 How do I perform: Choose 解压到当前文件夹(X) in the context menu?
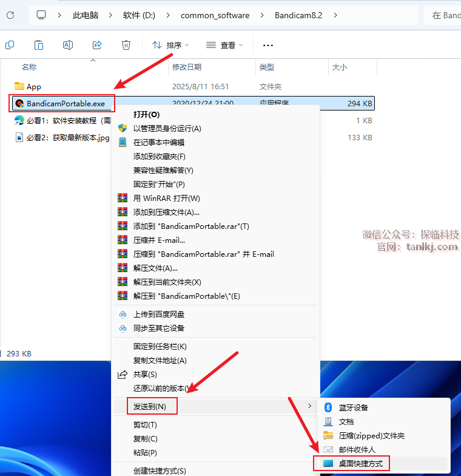pyautogui.click(x=167, y=282)
